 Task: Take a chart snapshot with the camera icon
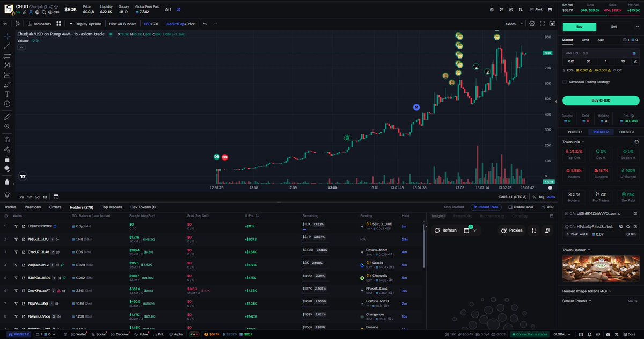552,24
